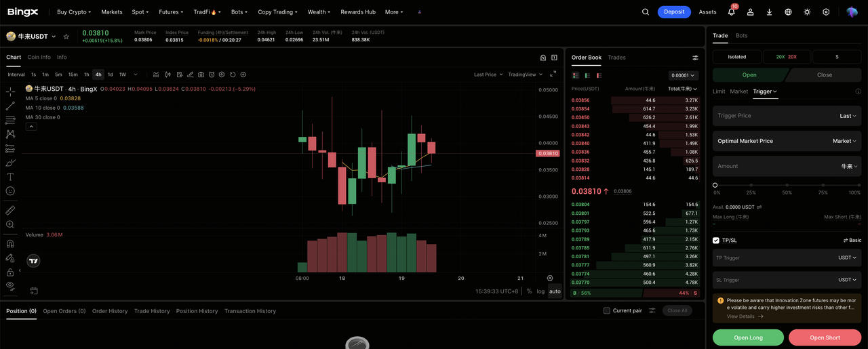The image size is (868, 349).
Task: Click the Deposit button
Action: point(674,12)
